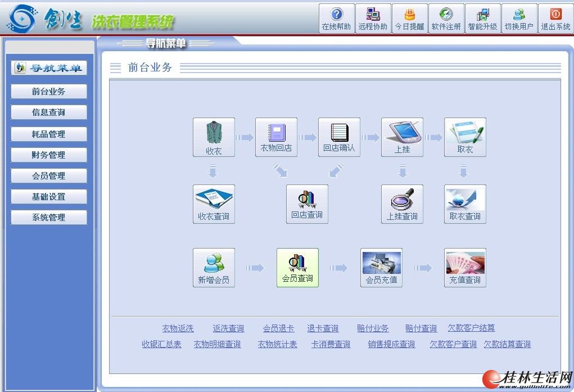Open the 收银汇总表 link

click(x=161, y=344)
